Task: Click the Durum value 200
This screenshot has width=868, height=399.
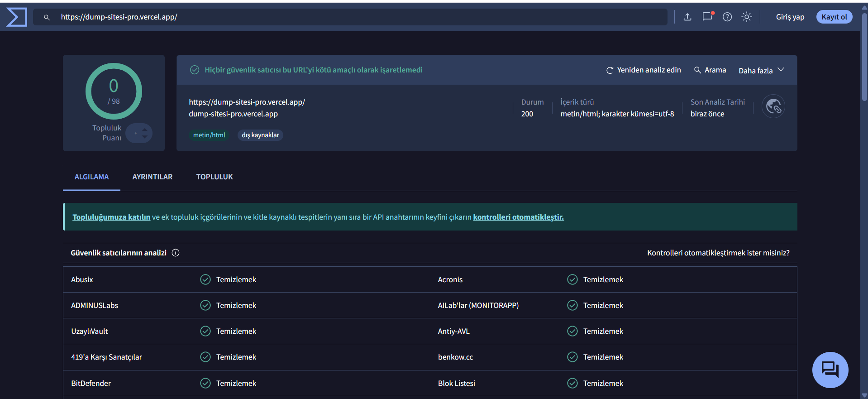Action: [x=527, y=114]
